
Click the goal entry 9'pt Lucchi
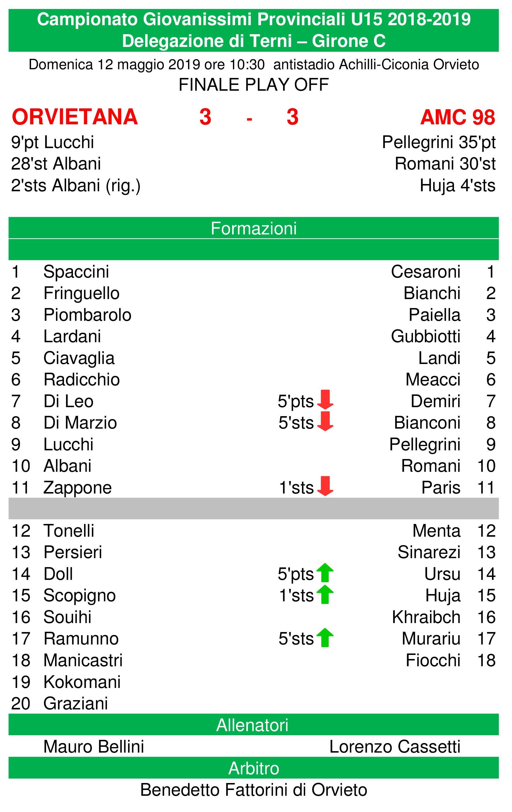[52, 142]
